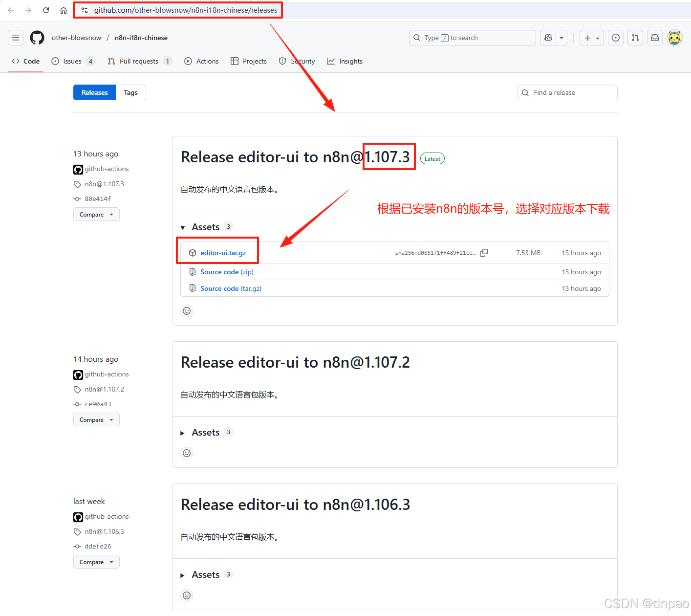The image size is (691, 616).
Task: Click the Find a release search box
Action: click(567, 92)
